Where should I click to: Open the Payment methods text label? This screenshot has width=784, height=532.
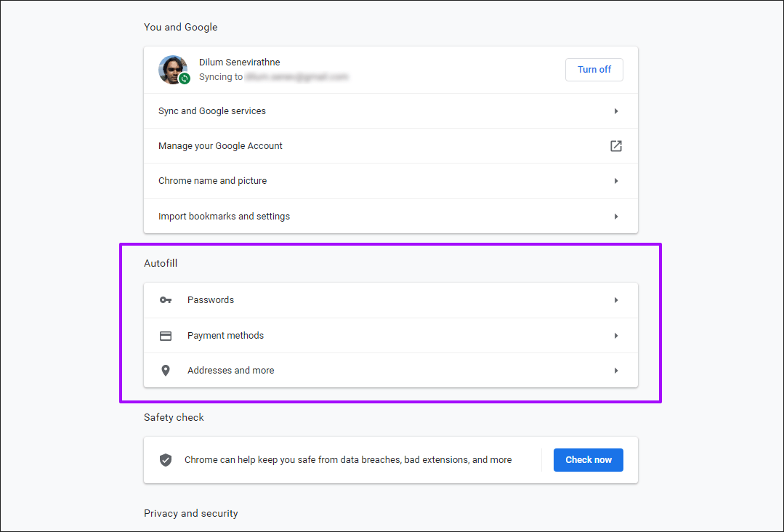point(225,336)
